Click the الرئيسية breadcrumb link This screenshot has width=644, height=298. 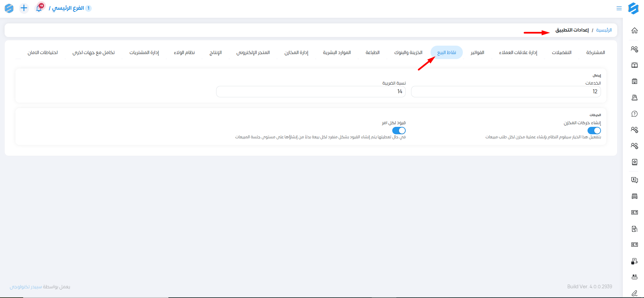[604, 30]
